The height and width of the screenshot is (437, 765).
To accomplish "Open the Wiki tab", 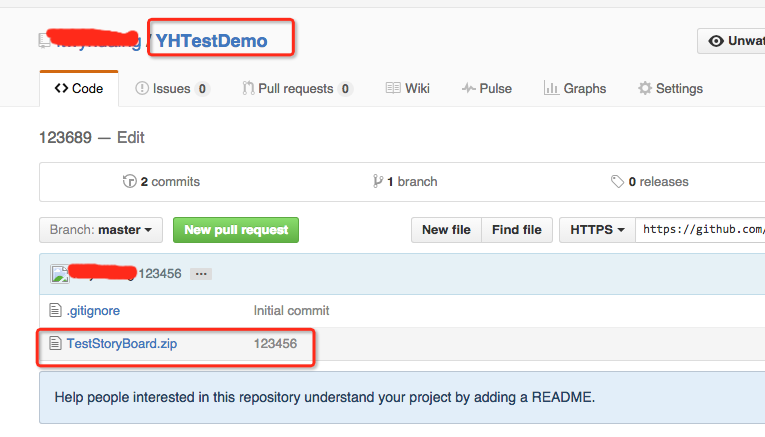I will 407,88.
